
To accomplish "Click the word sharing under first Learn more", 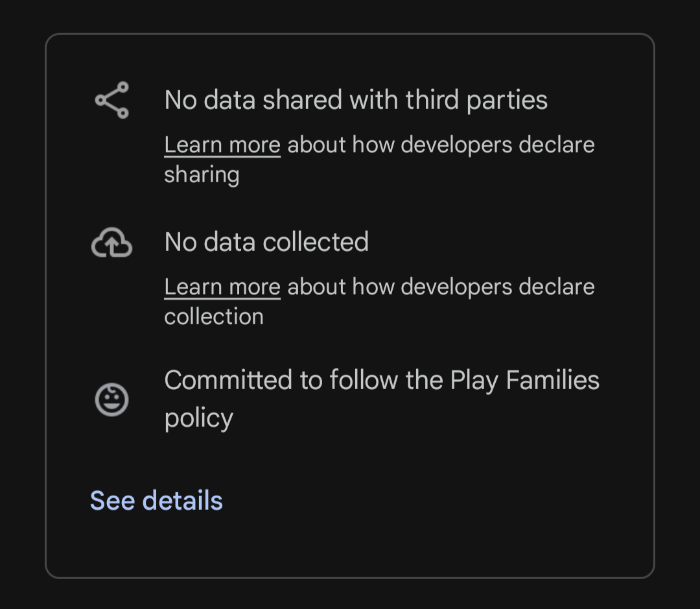I will coord(202,174).
